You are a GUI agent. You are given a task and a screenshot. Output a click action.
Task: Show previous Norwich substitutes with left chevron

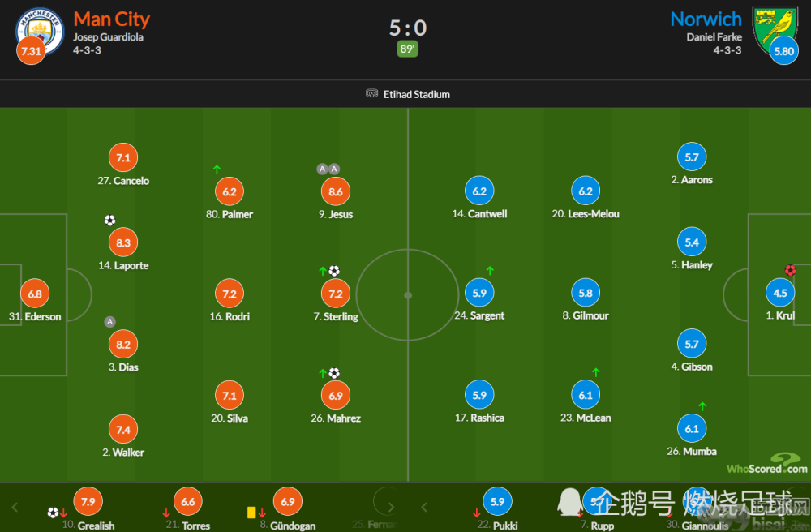click(424, 507)
